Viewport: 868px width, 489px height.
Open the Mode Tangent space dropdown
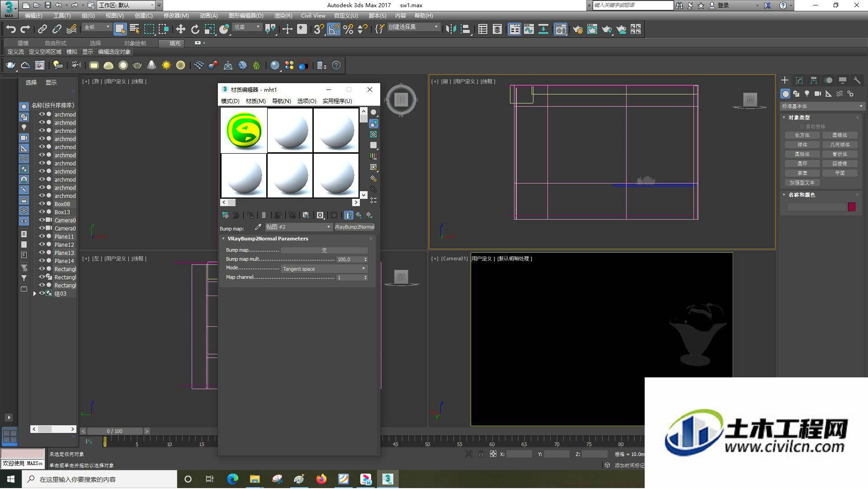click(x=324, y=269)
